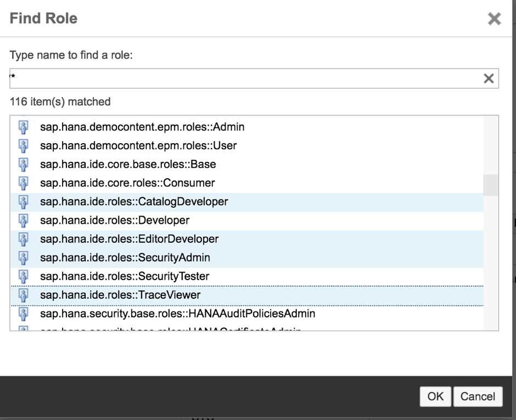Cancel the Find Role dialog
516x420 pixels.
click(x=478, y=396)
